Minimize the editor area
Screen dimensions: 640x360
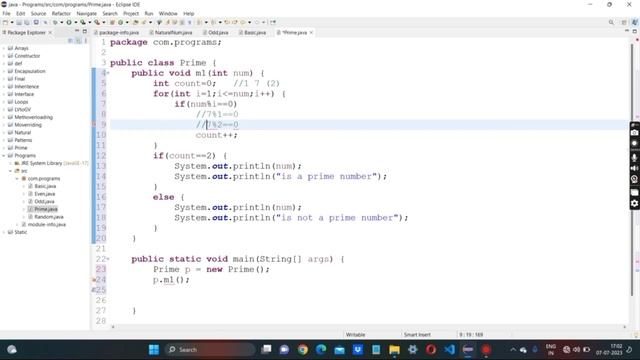pos(627,31)
